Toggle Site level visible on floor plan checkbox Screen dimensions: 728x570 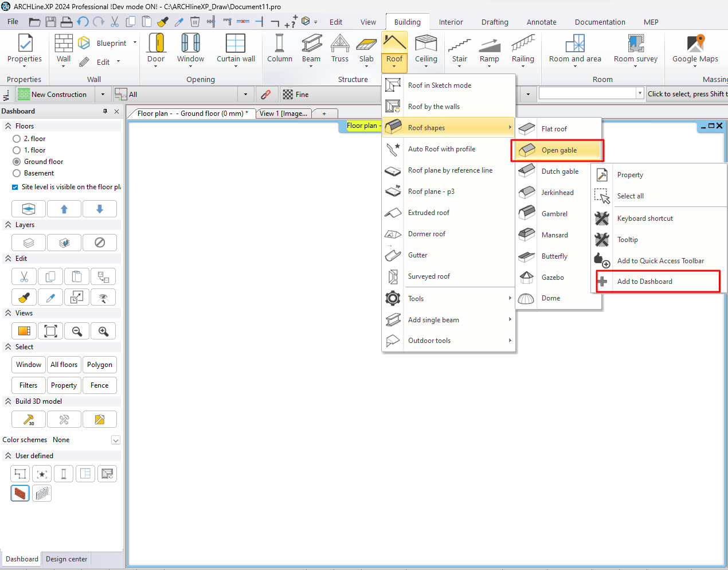click(15, 187)
